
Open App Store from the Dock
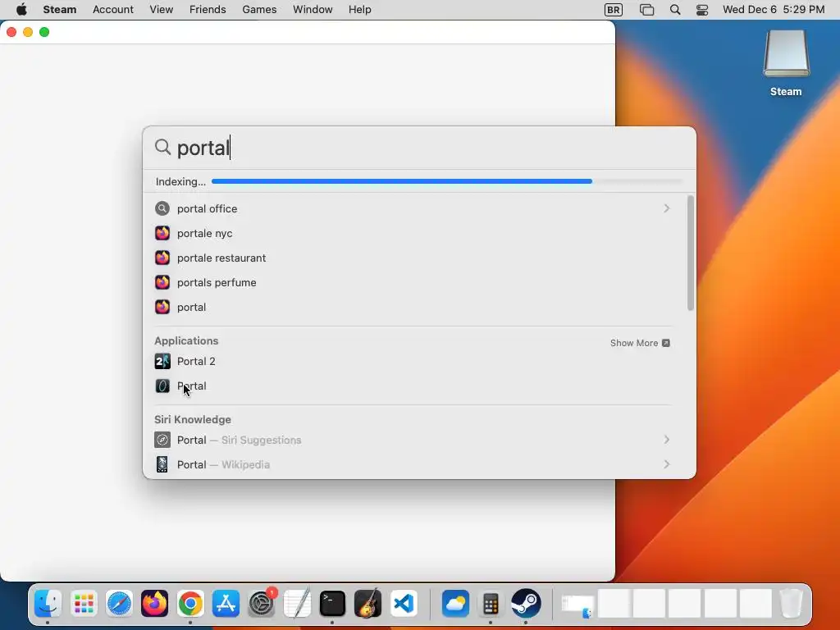point(226,604)
